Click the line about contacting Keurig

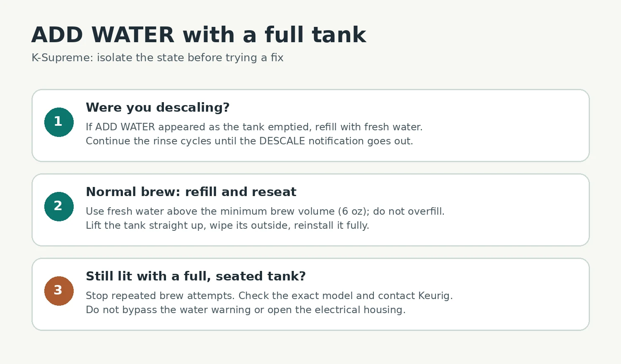(269, 296)
